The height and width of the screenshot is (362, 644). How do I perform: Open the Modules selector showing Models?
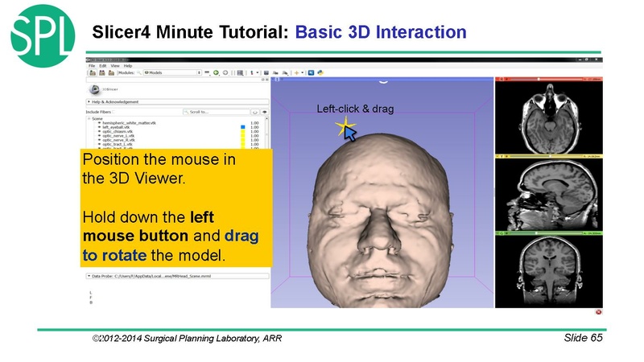pos(172,72)
